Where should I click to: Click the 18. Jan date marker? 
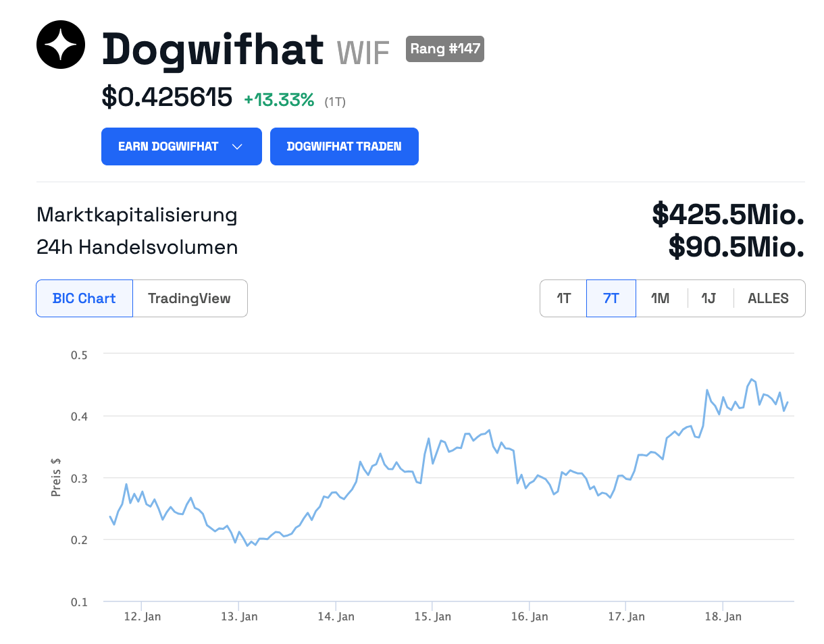(723, 616)
